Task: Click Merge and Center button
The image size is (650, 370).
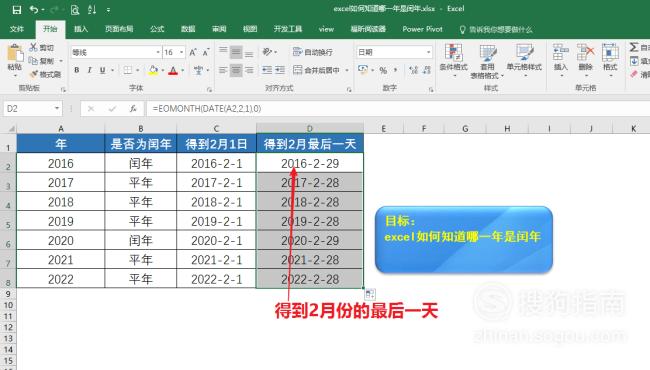Action: (316, 70)
